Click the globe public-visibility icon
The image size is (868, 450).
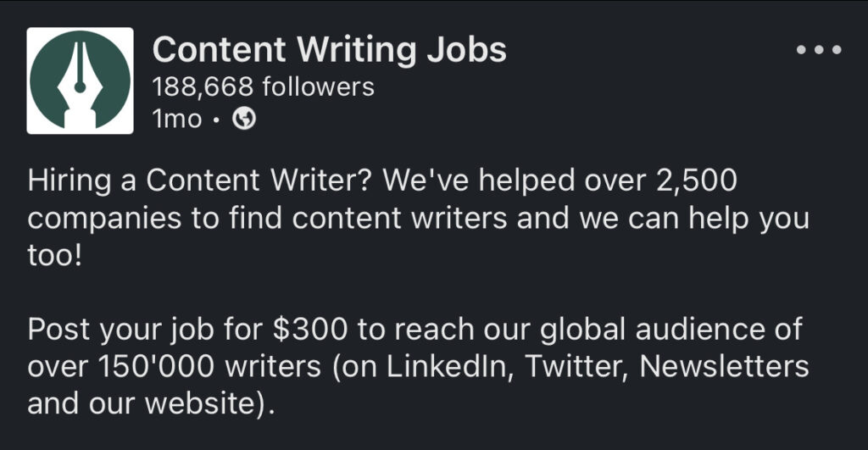click(x=244, y=119)
